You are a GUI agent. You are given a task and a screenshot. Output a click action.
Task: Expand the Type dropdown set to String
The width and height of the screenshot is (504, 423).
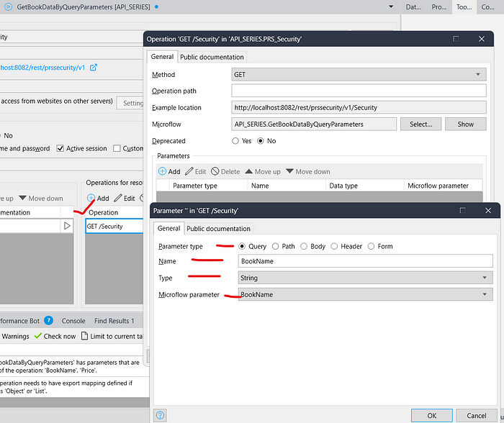click(365, 278)
